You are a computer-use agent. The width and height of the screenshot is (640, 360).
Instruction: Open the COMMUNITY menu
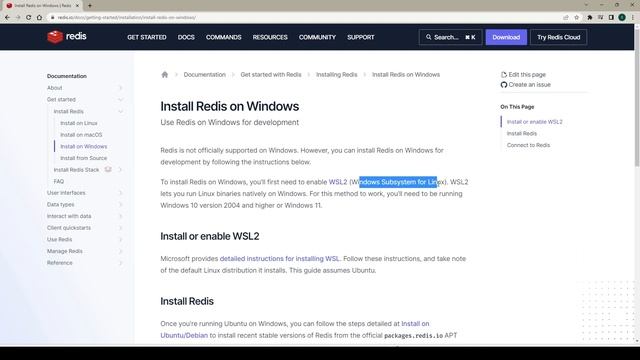(x=317, y=37)
